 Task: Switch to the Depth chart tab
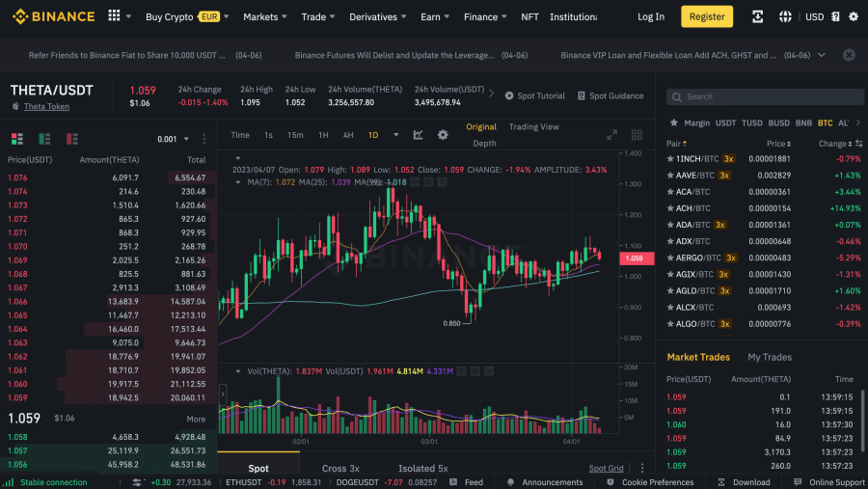pos(484,143)
